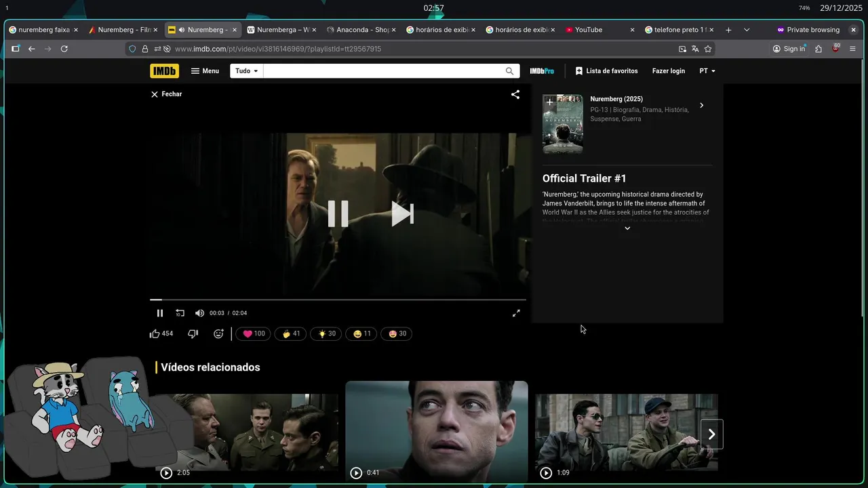
Task: Close the YouTube tab
Action: pos(633,30)
